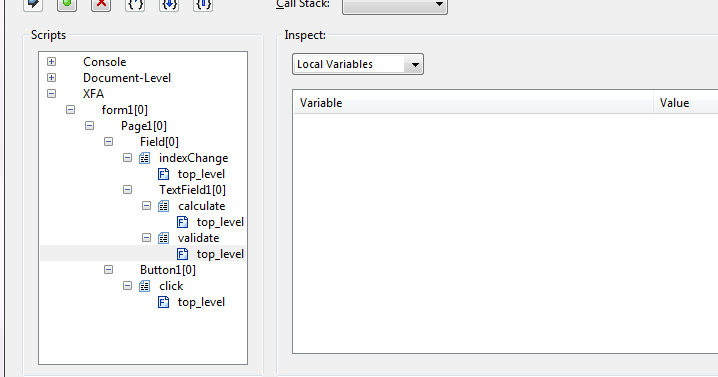Collapse the Page1[0] node
The width and height of the screenshot is (718, 377).
[90, 126]
